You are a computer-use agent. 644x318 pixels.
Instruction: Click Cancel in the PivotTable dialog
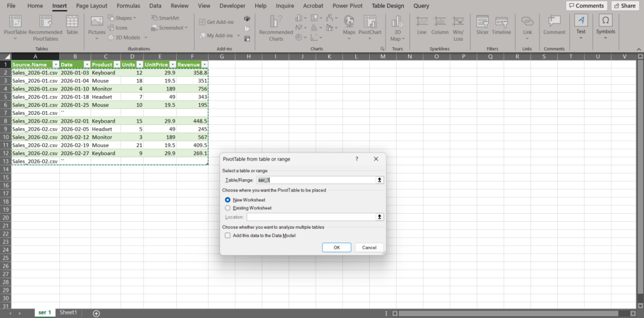[369, 248]
